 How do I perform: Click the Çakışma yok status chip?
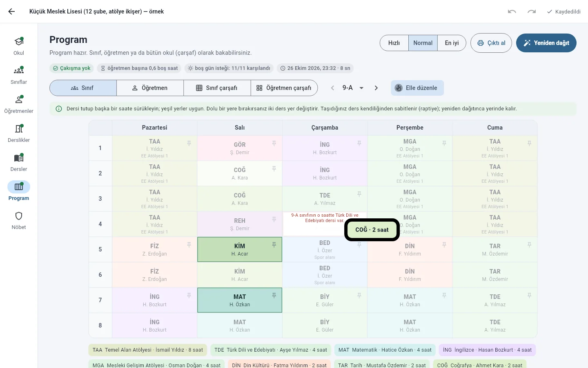(x=72, y=68)
